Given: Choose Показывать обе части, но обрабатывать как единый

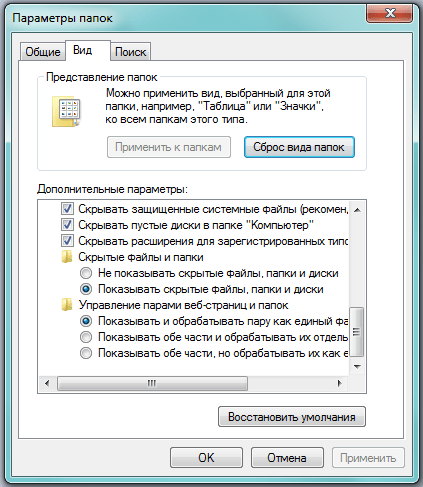Looking at the screenshot, I should click(86, 353).
